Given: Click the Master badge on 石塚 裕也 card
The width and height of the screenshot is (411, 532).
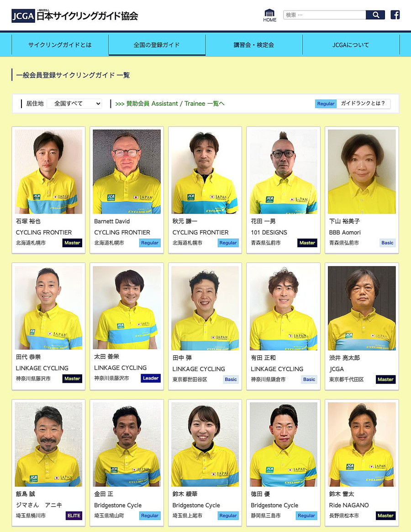Looking at the screenshot, I should [72, 243].
